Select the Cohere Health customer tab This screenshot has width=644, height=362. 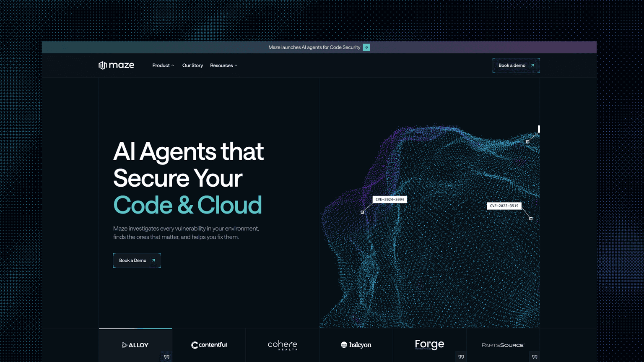pos(283,345)
